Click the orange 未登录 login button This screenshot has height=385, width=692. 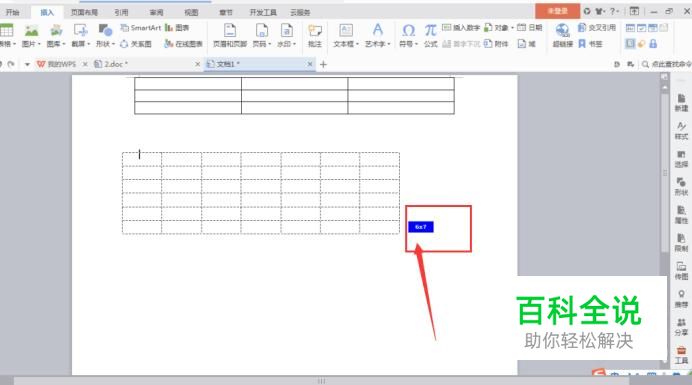click(557, 11)
